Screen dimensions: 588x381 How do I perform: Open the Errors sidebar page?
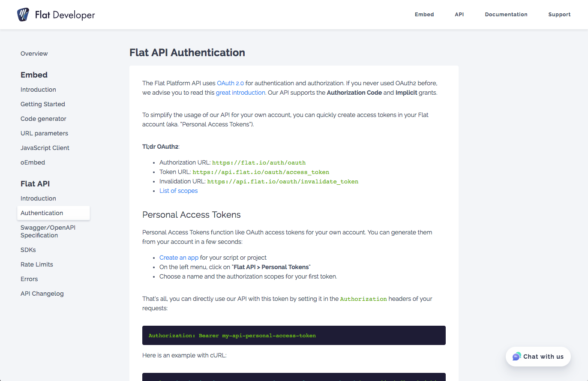click(x=29, y=279)
